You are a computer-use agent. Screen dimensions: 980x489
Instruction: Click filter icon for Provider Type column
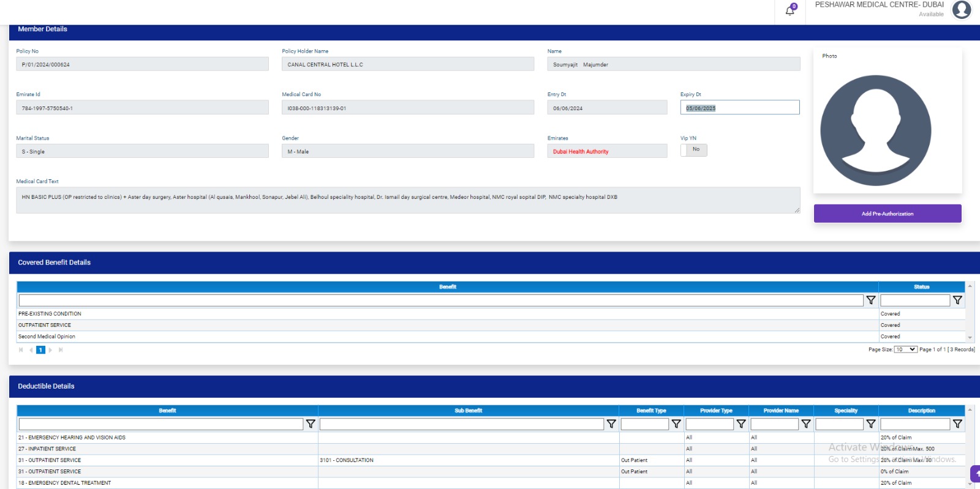coord(741,424)
